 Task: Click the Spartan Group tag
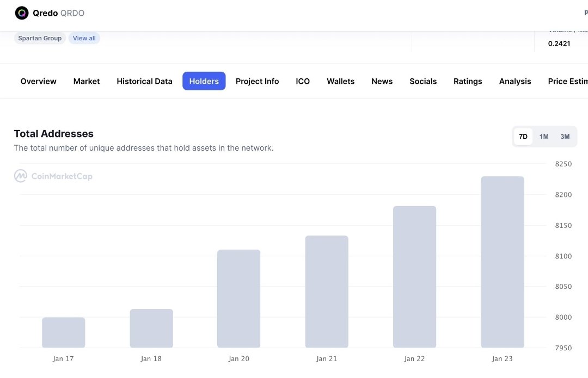pos(40,38)
